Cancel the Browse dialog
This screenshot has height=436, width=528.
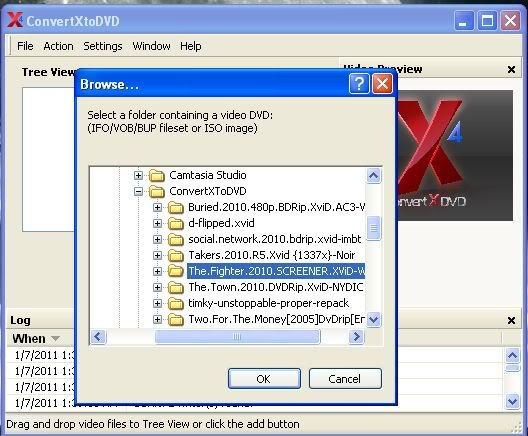345,379
